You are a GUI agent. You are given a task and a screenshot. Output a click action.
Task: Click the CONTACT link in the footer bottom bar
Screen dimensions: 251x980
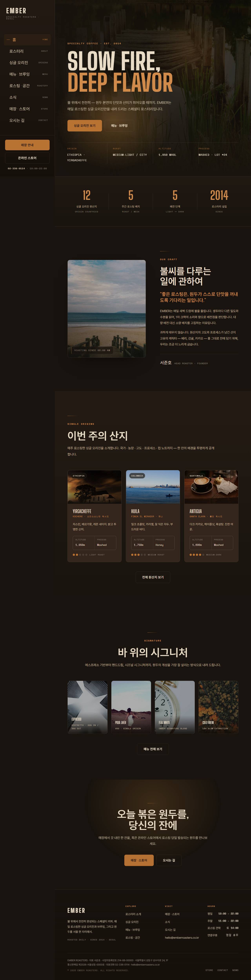[x=222, y=970]
